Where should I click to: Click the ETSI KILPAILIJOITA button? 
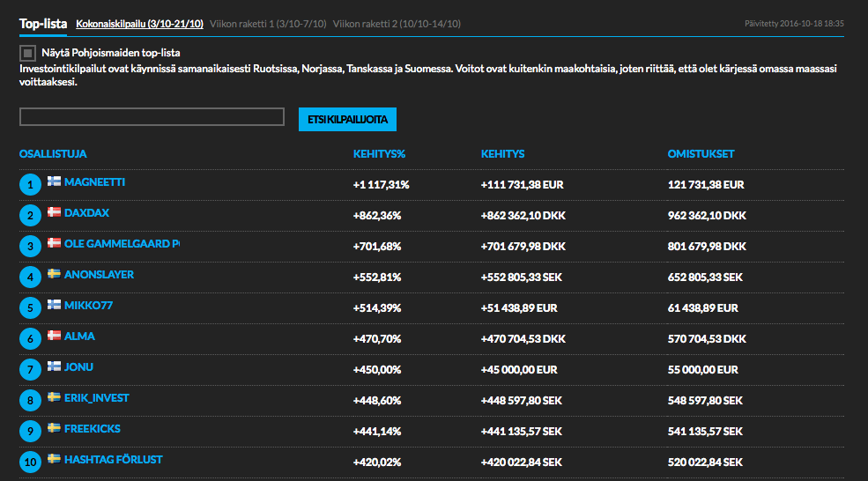[348, 119]
